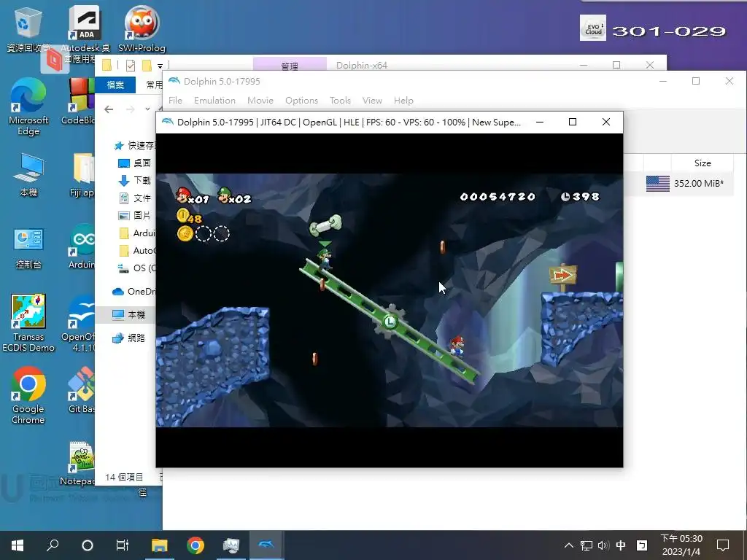Open the Windows Start menu
Viewport: 747px width, 560px height.
(18, 545)
